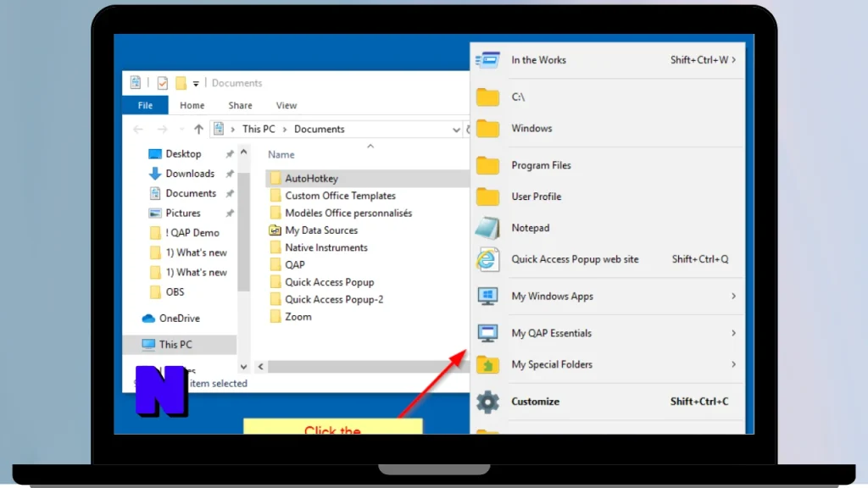Select the Native Instruments folder

(326, 247)
